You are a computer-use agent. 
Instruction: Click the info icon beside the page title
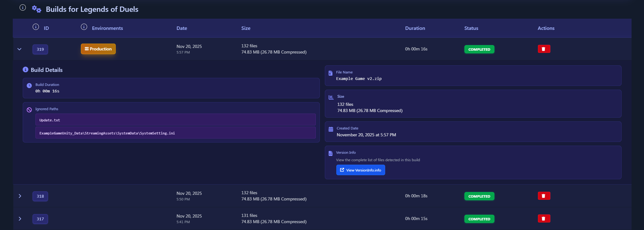tap(23, 8)
